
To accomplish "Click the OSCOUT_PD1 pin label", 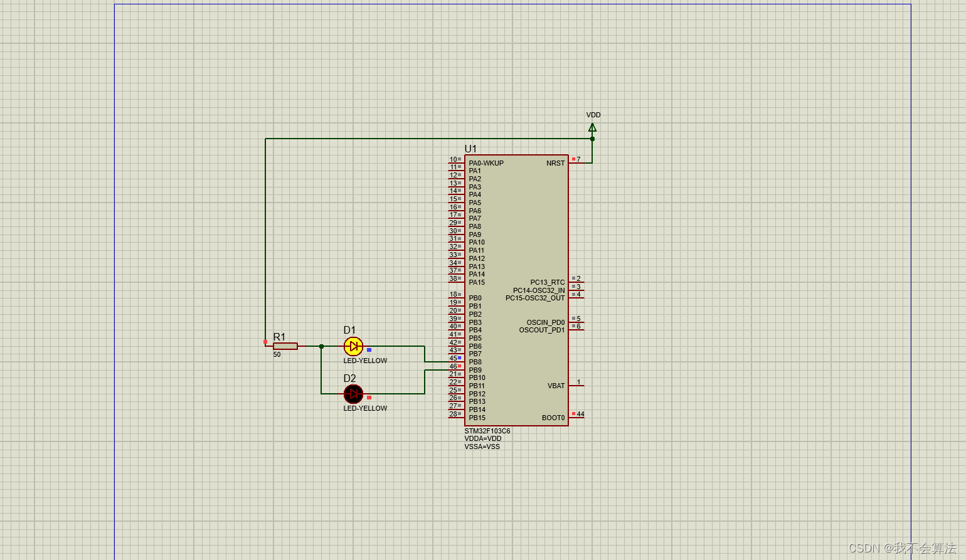I will click(x=542, y=330).
